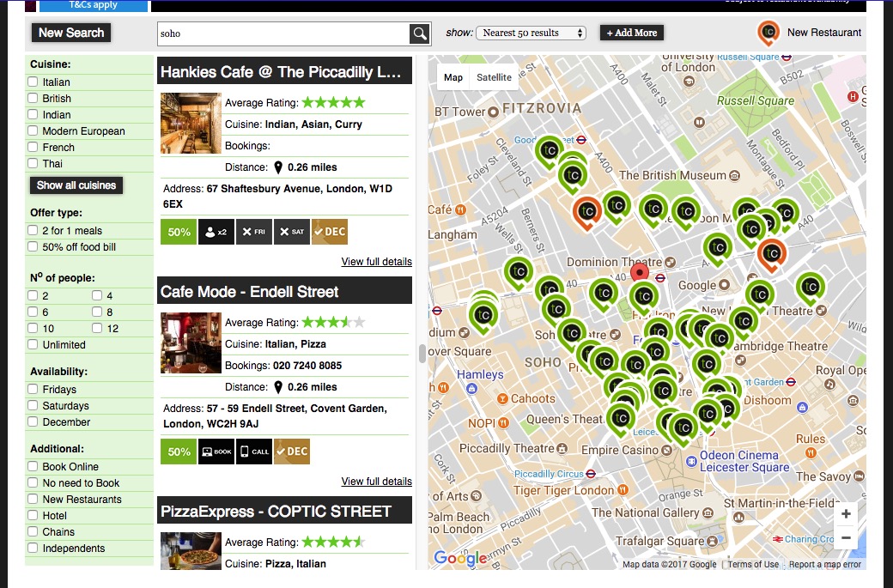Click the red location pin on the map
Viewport: 893px width, 588px height.
(x=640, y=272)
